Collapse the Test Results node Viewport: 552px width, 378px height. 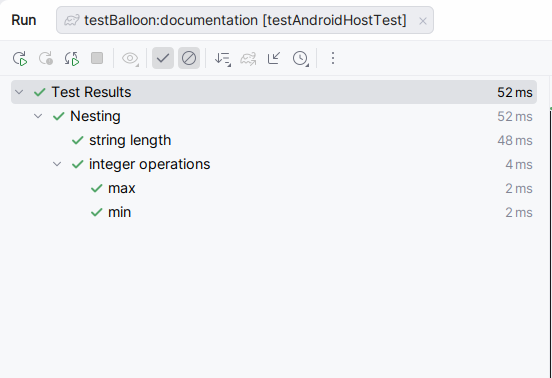pyautogui.click(x=19, y=92)
